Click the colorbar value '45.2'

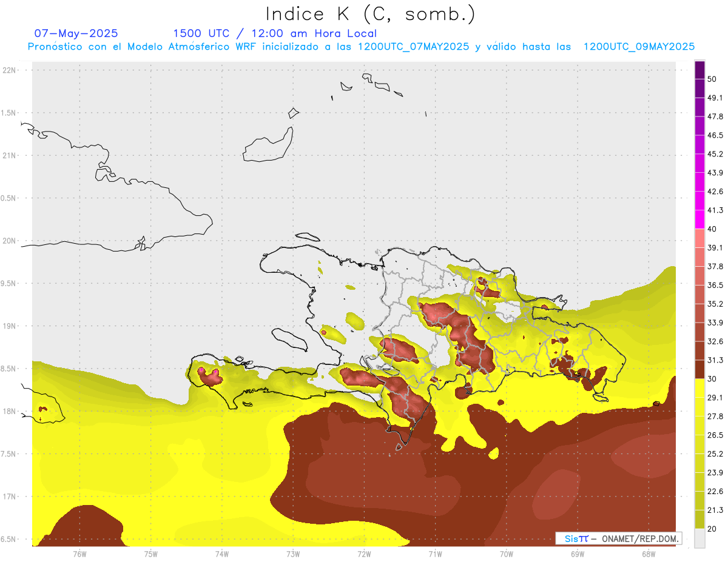pos(715,154)
